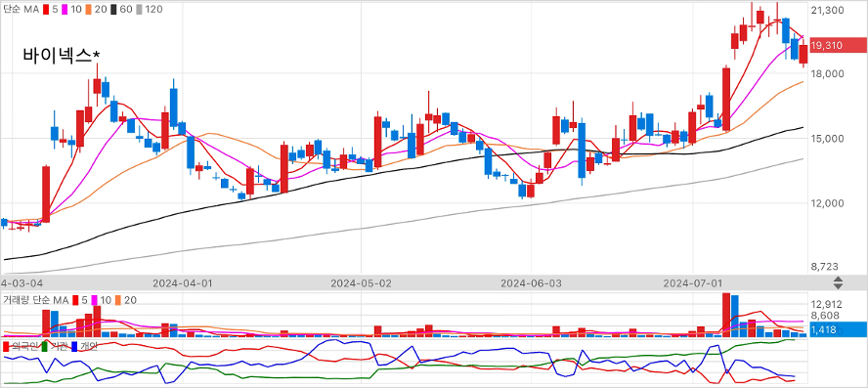Click the 15,000 price axis label

pos(827,139)
